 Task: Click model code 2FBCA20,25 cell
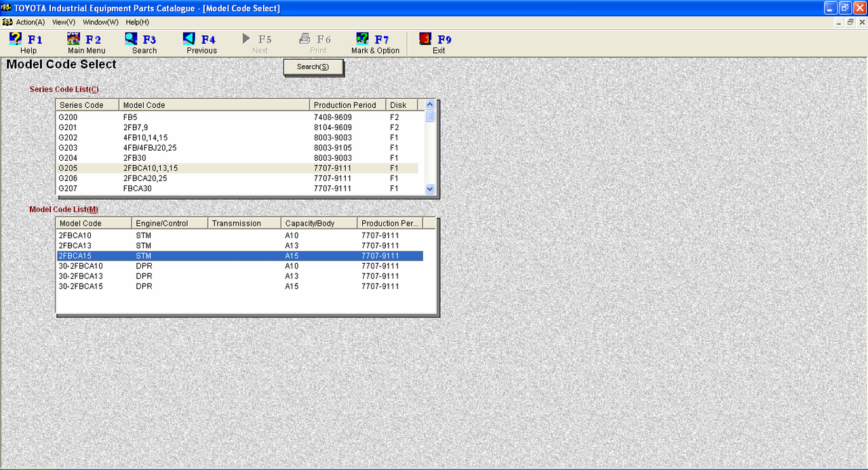[x=145, y=178]
